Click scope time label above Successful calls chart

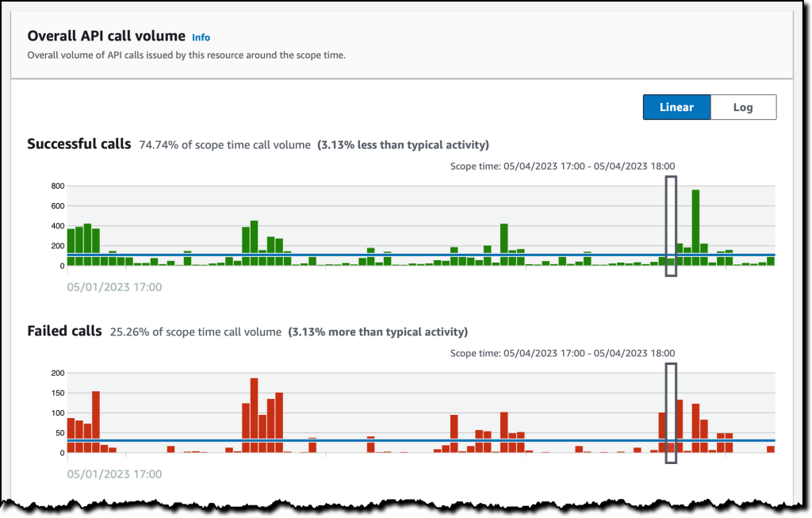(562, 166)
